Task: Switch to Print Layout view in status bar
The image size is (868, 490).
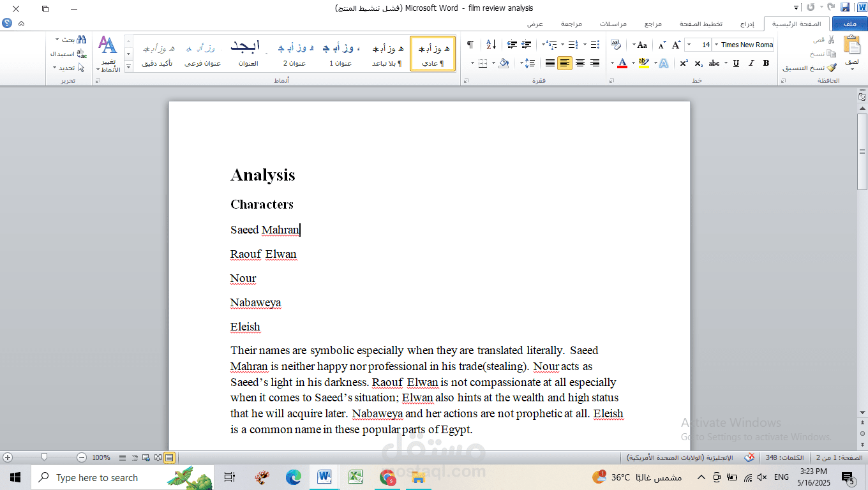Action: click(x=169, y=457)
